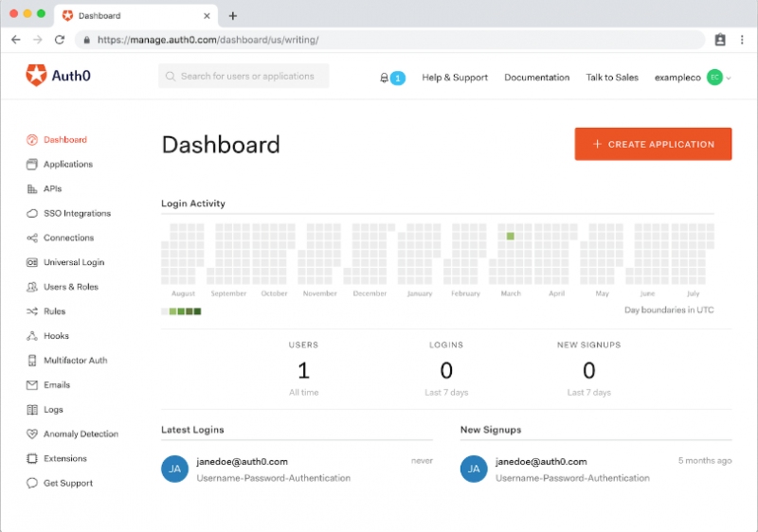Click Talk to Sales link
The width and height of the screenshot is (758, 532).
tap(612, 78)
